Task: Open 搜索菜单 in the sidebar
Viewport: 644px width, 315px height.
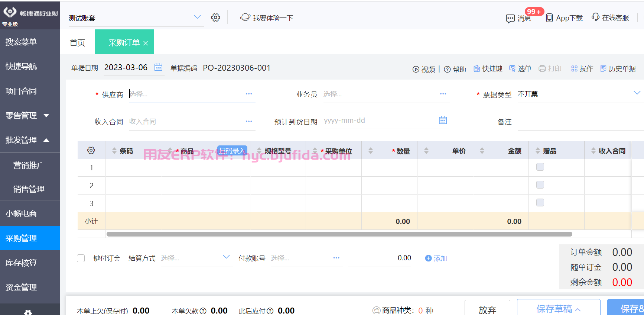Action: 30,42
